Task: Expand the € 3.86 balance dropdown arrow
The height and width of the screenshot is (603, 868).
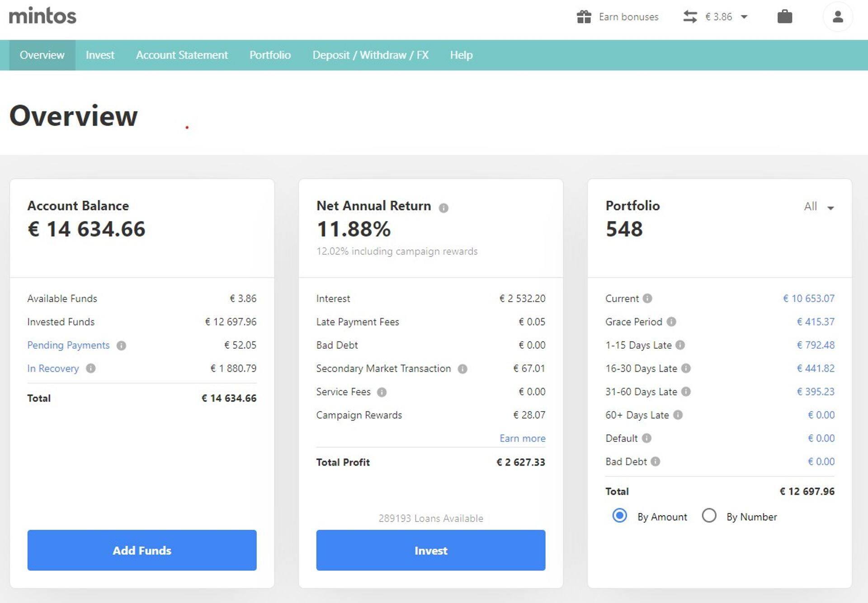Action: point(744,17)
